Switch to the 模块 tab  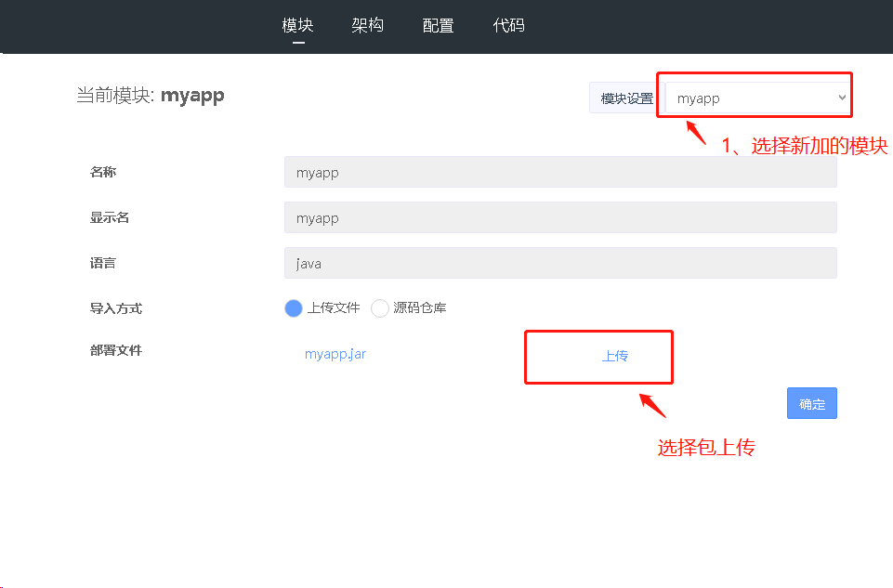[x=297, y=25]
